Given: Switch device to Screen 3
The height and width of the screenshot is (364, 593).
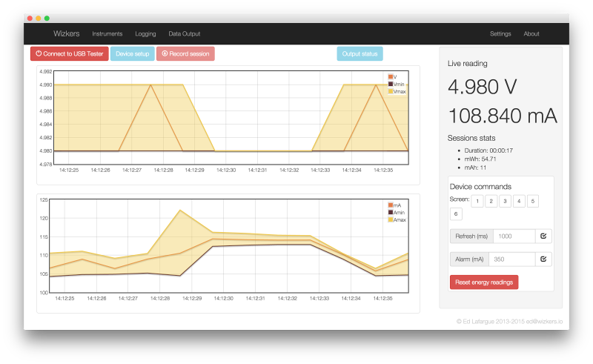Looking at the screenshot, I should click(505, 202).
